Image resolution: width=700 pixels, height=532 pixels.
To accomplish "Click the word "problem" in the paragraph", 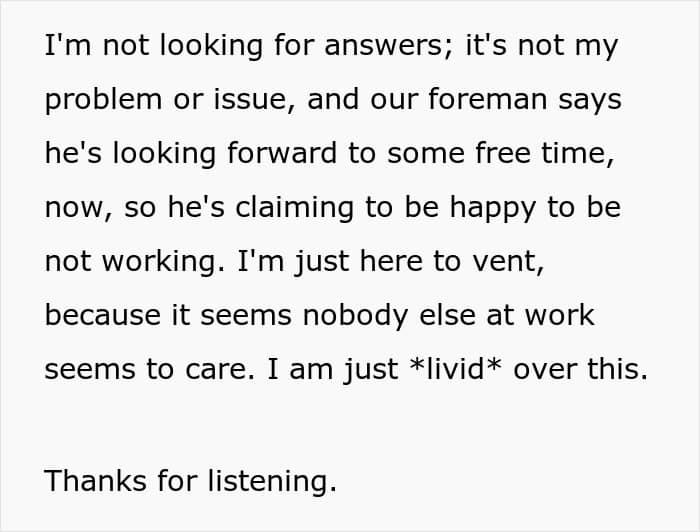I will [x=104, y=101].
